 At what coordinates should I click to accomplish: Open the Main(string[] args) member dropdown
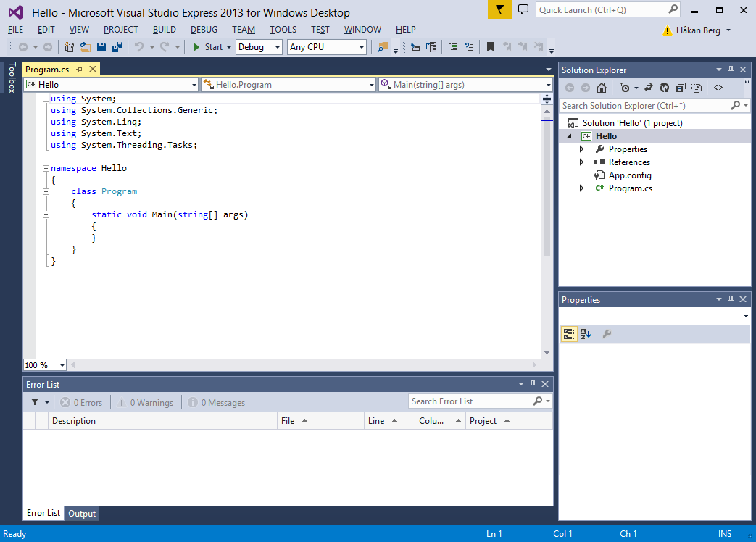tap(465, 85)
